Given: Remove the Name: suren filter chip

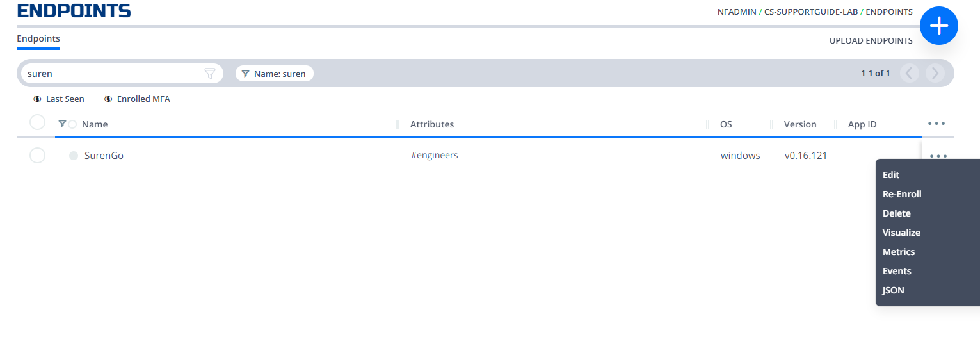Looking at the screenshot, I should click(x=275, y=74).
